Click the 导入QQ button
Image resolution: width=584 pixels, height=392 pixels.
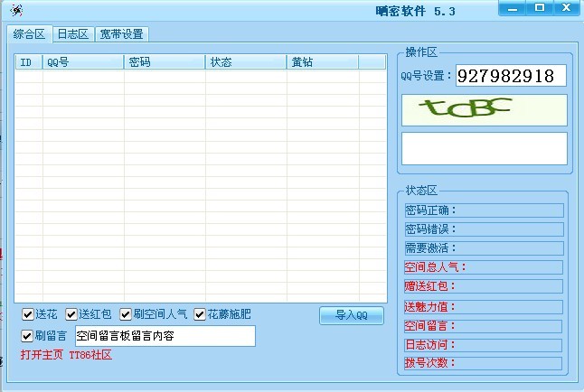coord(352,315)
